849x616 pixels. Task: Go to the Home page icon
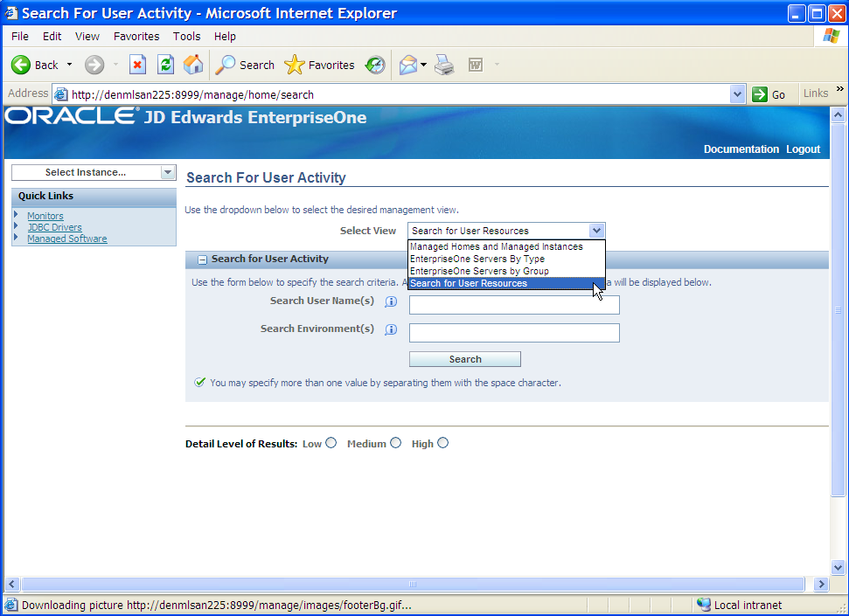193,65
